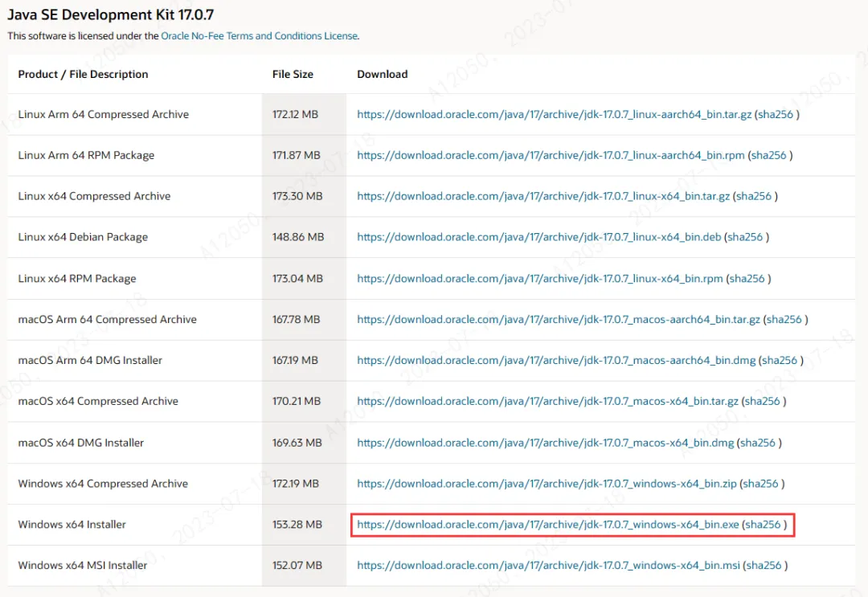
Task: Download the linux-x64_bin.rpm package
Action: pyautogui.click(x=540, y=279)
